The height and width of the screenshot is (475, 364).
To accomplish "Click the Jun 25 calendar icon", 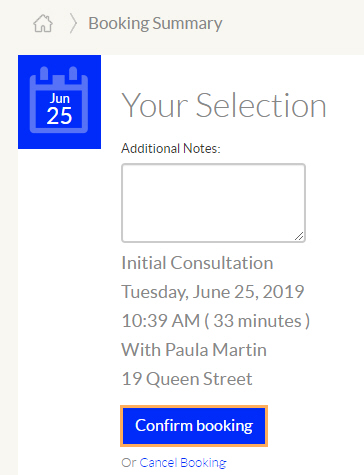I will [x=59, y=100].
